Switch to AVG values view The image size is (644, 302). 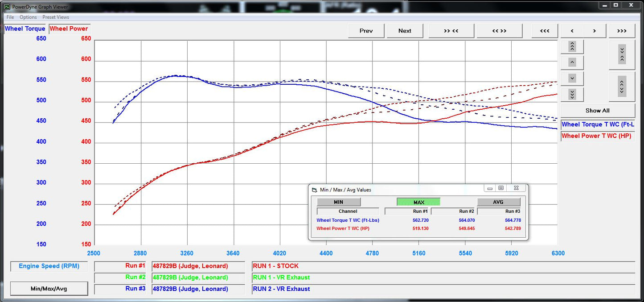tap(497, 202)
